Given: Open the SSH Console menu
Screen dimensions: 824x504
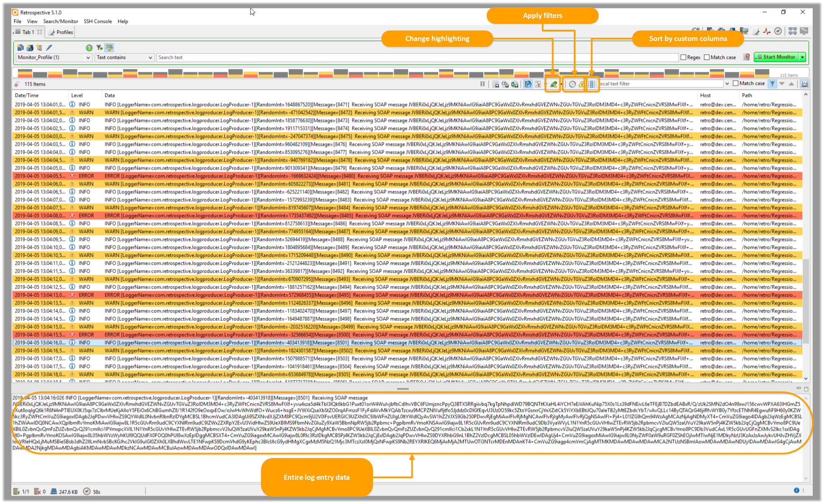Looking at the screenshot, I should (x=98, y=21).
